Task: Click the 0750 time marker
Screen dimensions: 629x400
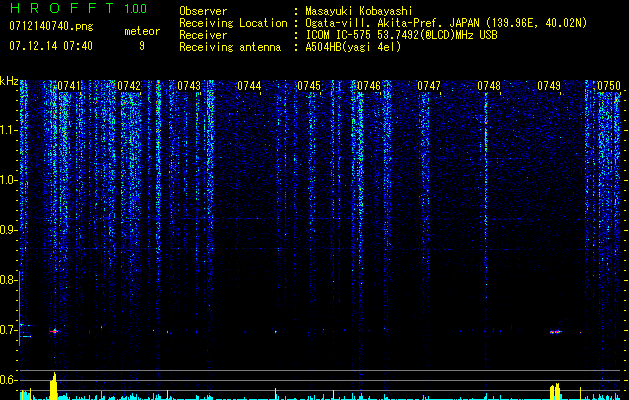Action: click(x=609, y=86)
